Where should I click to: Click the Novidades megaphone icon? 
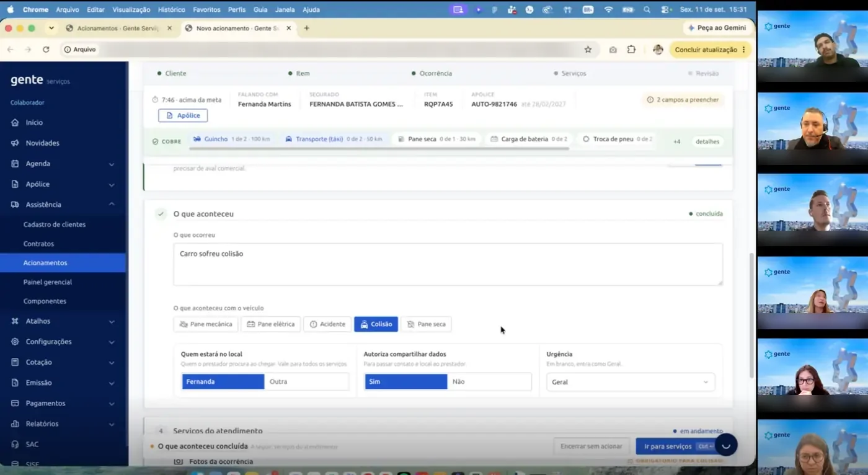[15, 143]
